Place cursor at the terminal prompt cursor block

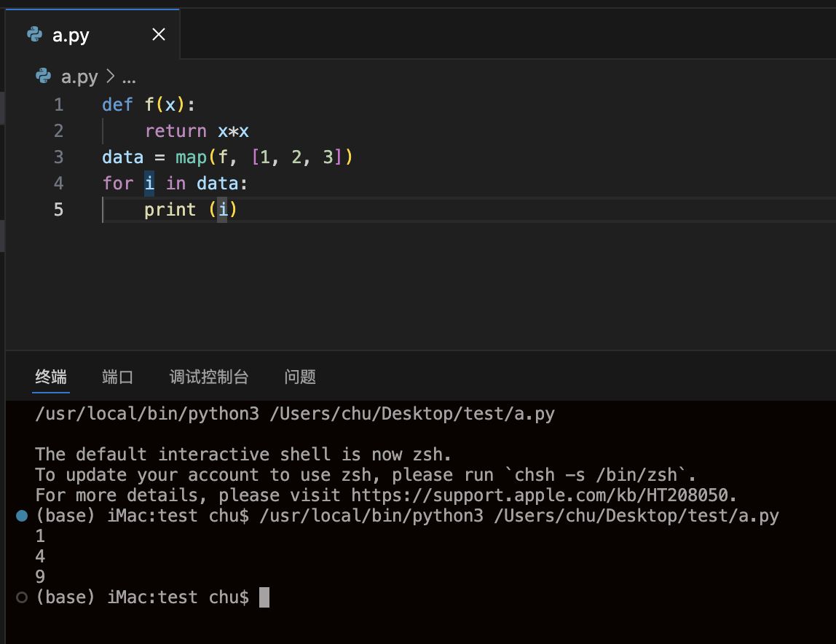point(264,597)
